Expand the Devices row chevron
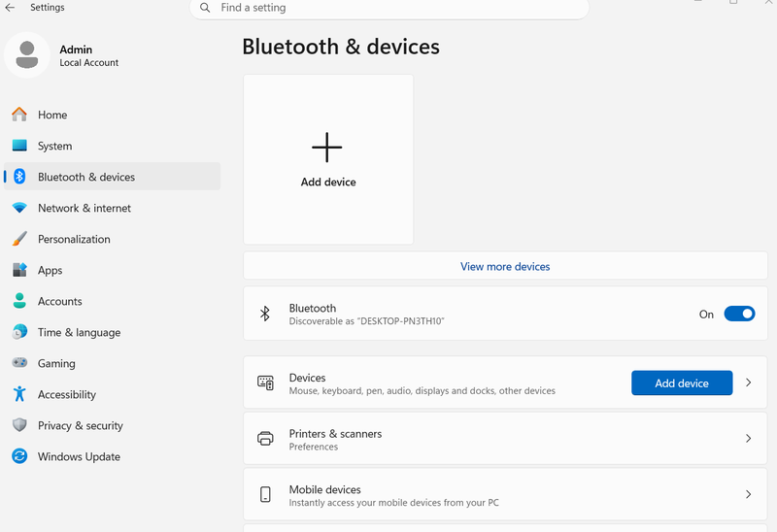The width and height of the screenshot is (777, 532). [x=748, y=382]
